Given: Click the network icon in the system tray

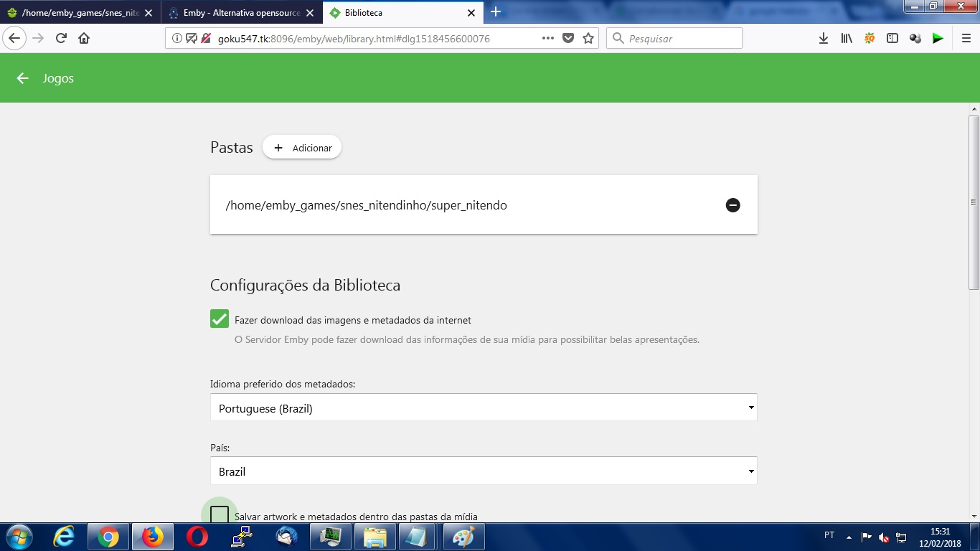Looking at the screenshot, I should coord(902,537).
